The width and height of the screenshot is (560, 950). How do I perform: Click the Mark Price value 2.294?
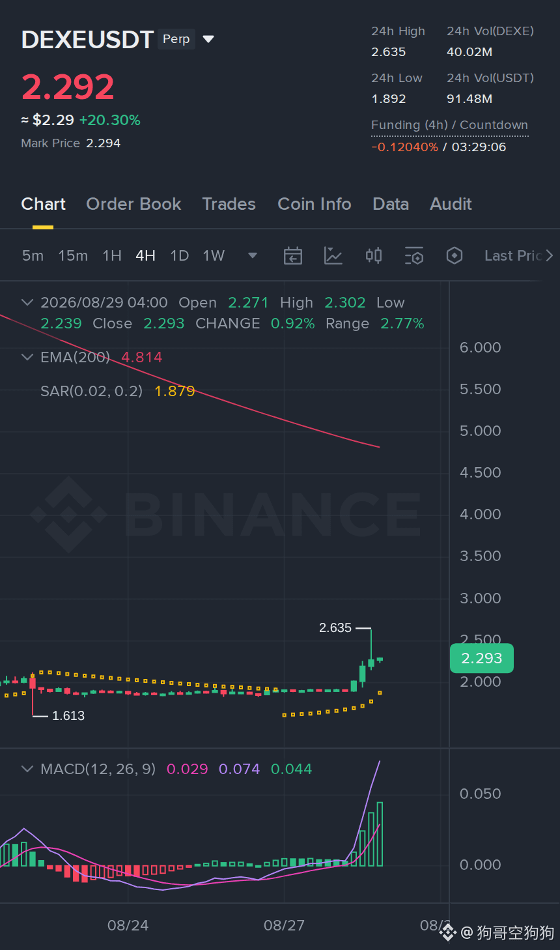[104, 143]
